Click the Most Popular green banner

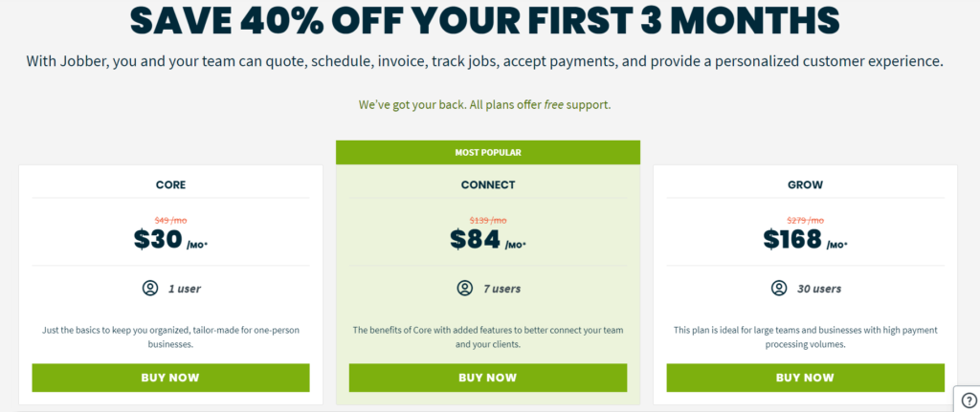point(488,152)
